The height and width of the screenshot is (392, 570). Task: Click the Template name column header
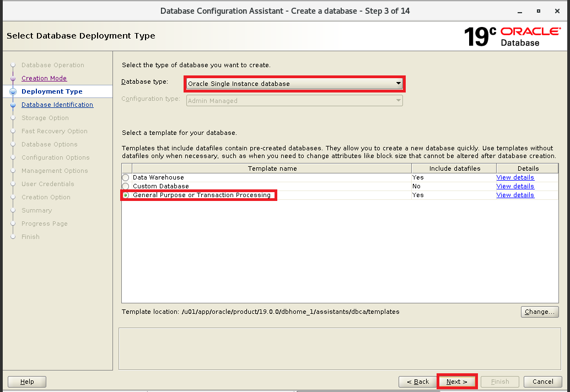[x=272, y=168]
